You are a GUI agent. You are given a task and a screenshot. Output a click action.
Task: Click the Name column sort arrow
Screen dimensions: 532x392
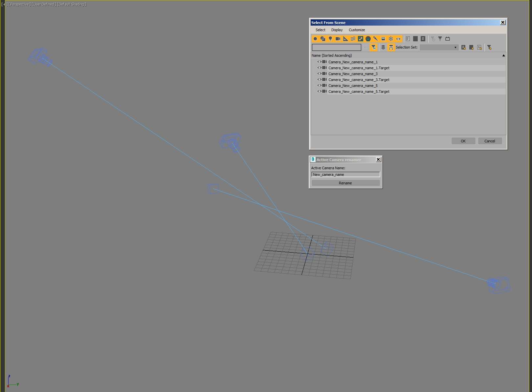click(x=503, y=55)
